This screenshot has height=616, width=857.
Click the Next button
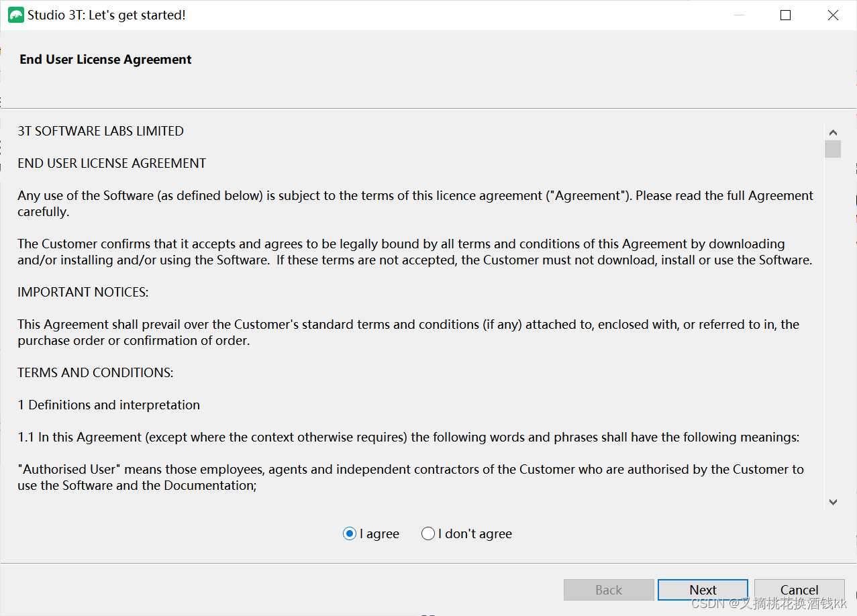(703, 590)
